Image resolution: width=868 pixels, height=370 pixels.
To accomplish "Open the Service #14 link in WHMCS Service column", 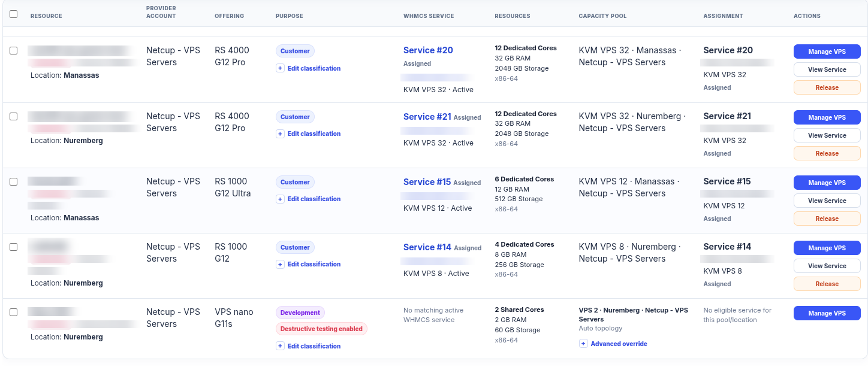I will [x=427, y=247].
